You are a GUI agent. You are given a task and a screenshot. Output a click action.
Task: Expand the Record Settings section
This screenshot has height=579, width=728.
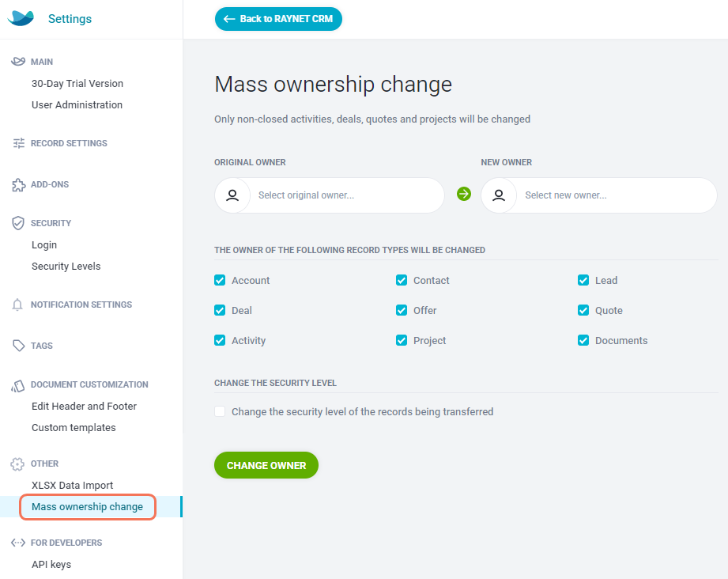[x=69, y=143]
